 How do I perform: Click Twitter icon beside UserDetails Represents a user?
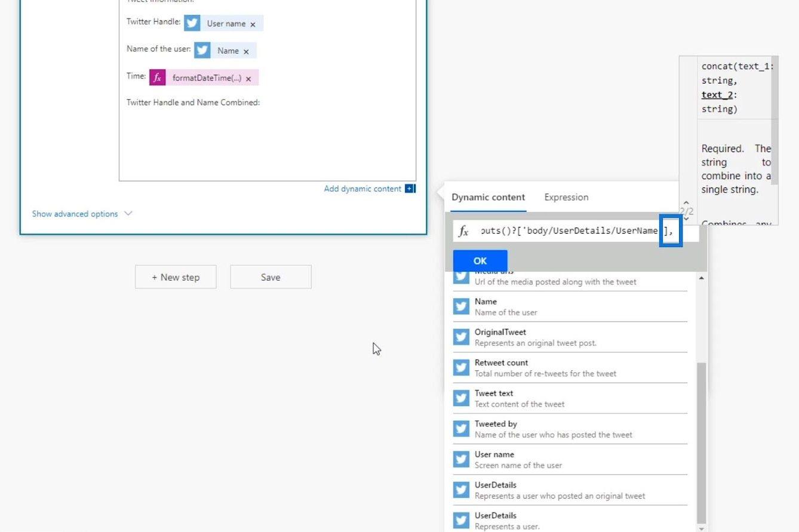point(461,520)
